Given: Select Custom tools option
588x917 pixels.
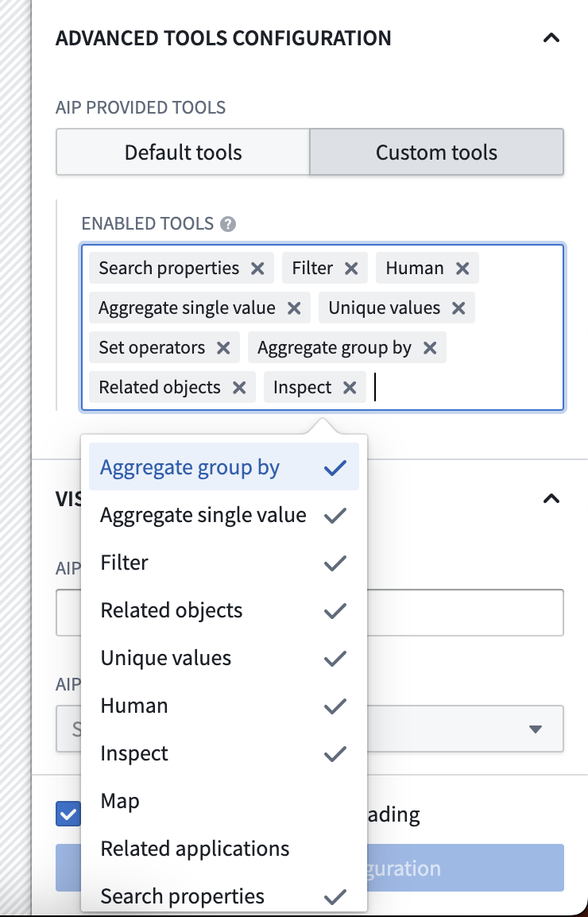Looking at the screenshot, I should coord(436,152).
